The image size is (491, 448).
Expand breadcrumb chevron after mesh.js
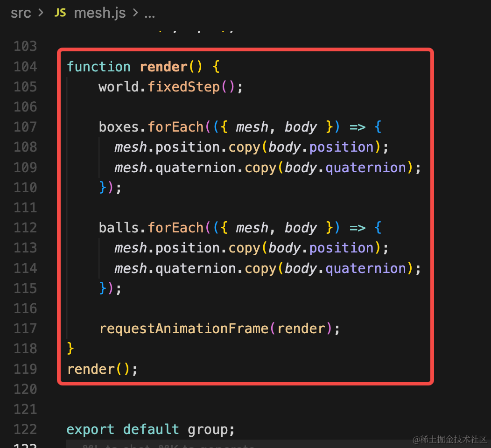click(x=135, y=13)
